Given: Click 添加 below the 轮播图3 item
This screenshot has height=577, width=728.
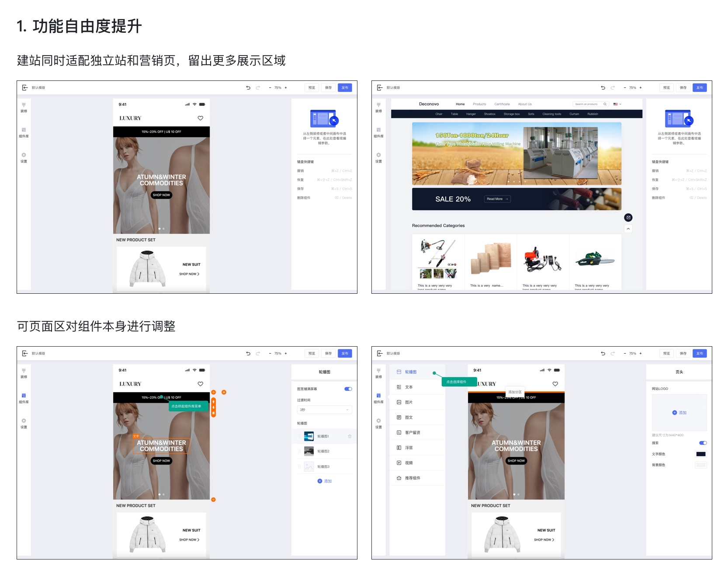Looking at the screenshot, I should (x=325, y=481).
